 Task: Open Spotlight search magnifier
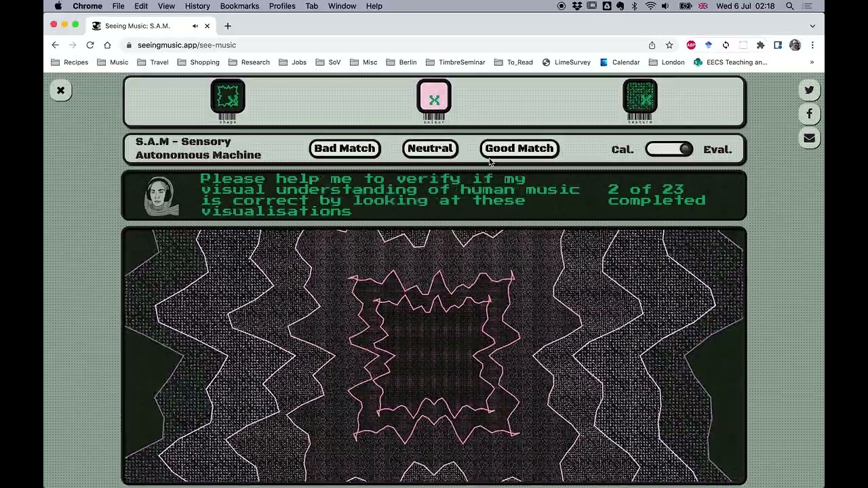790,6
